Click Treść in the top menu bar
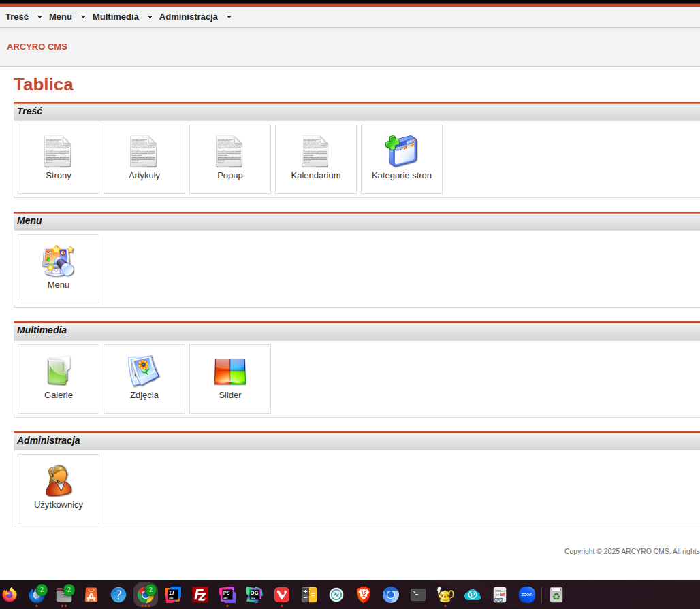 [17, 17]
